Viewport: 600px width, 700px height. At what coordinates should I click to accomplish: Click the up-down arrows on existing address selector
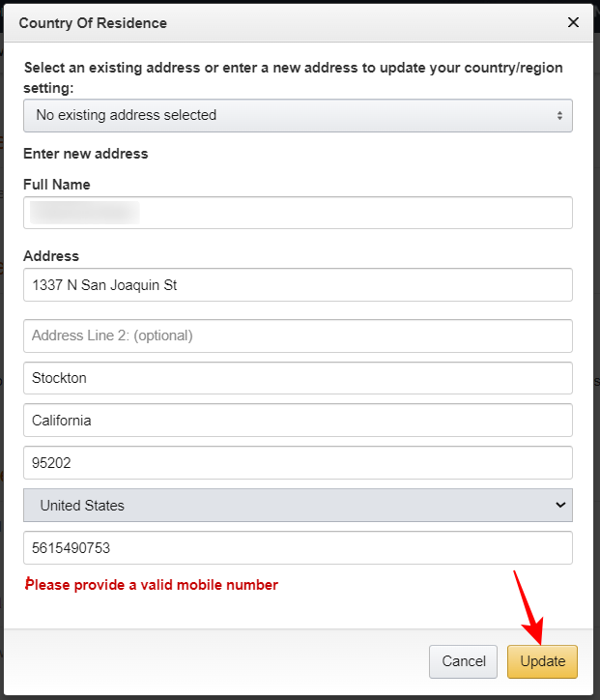pyautogui.click(x=559, y=115)
